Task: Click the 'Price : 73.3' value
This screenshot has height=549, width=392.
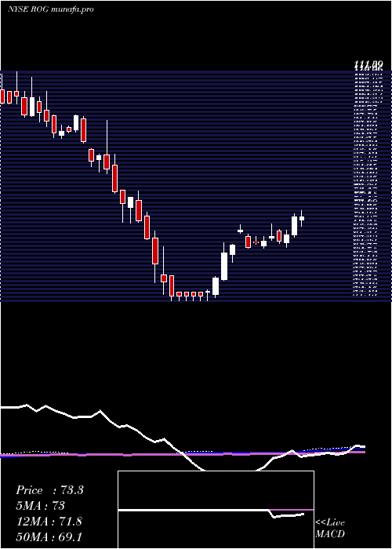Action: pos(49,490)
